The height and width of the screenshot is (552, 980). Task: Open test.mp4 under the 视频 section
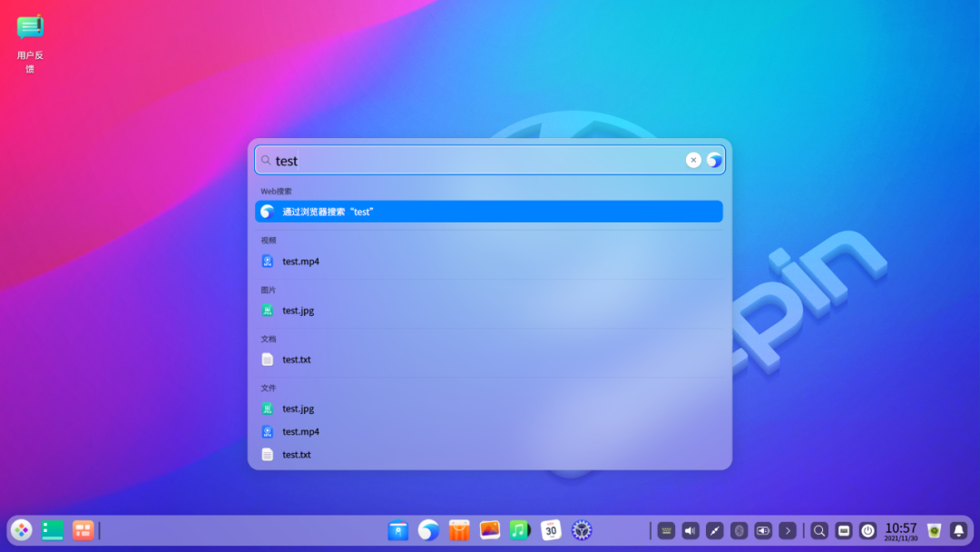[x=300, y=261]
